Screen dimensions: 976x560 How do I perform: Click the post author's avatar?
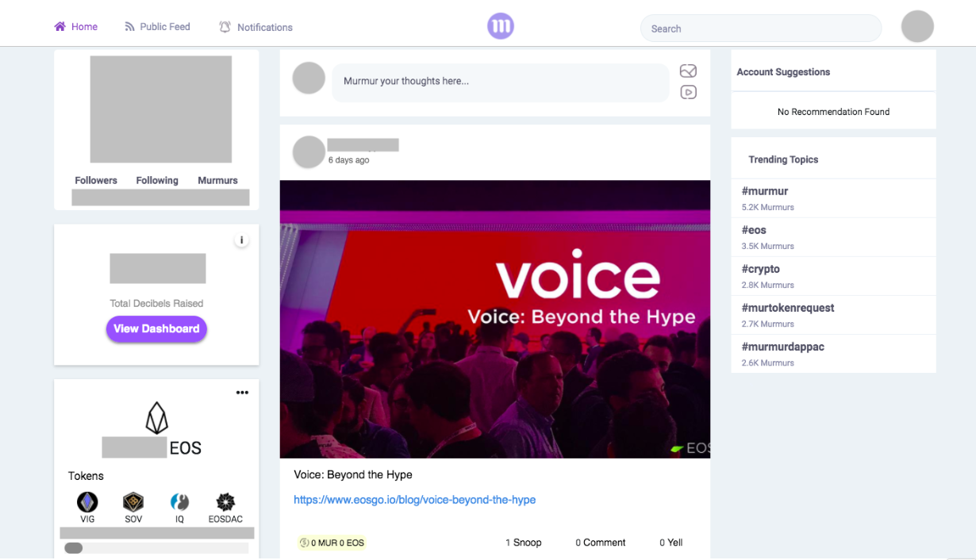tap(309, 152)
